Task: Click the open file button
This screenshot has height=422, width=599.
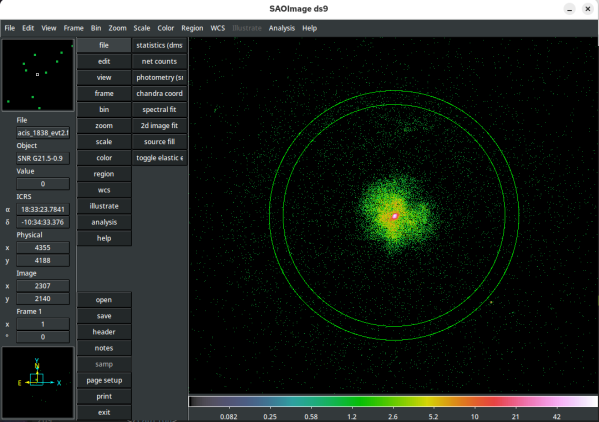Action: [x=104, y=300]
